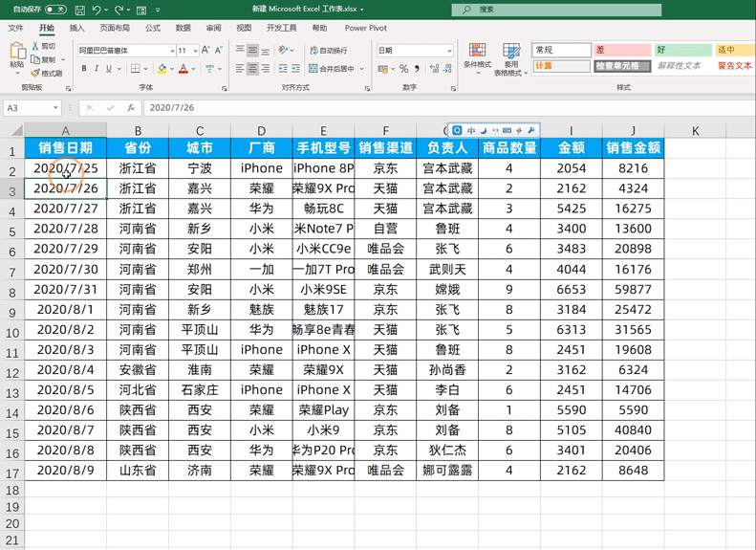
Task: Click the 自动换行 Wrap Text button
Action: (x=329, y=50)
